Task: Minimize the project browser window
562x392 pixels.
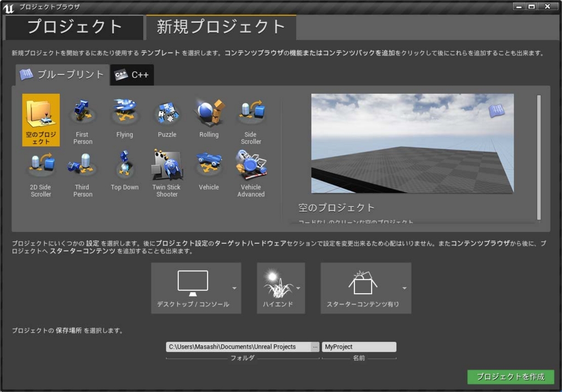Action: pyautogui.click(x=519, y=7)
